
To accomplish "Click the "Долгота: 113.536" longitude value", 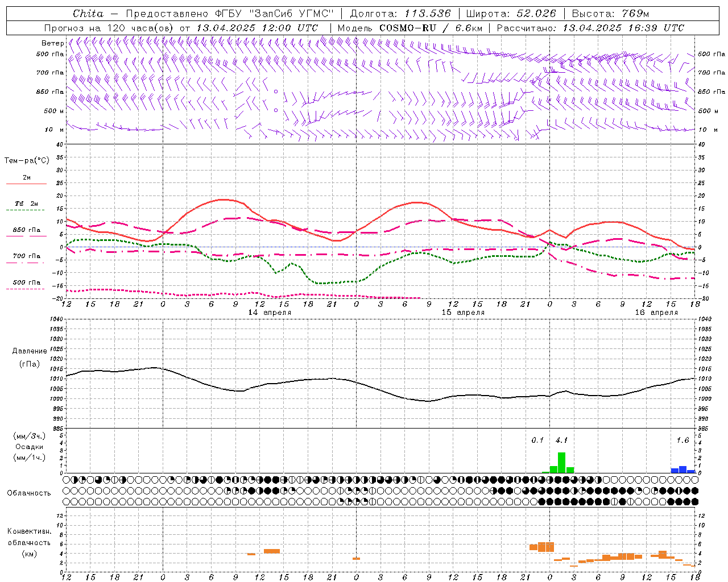I will click(x=400, y=14).
